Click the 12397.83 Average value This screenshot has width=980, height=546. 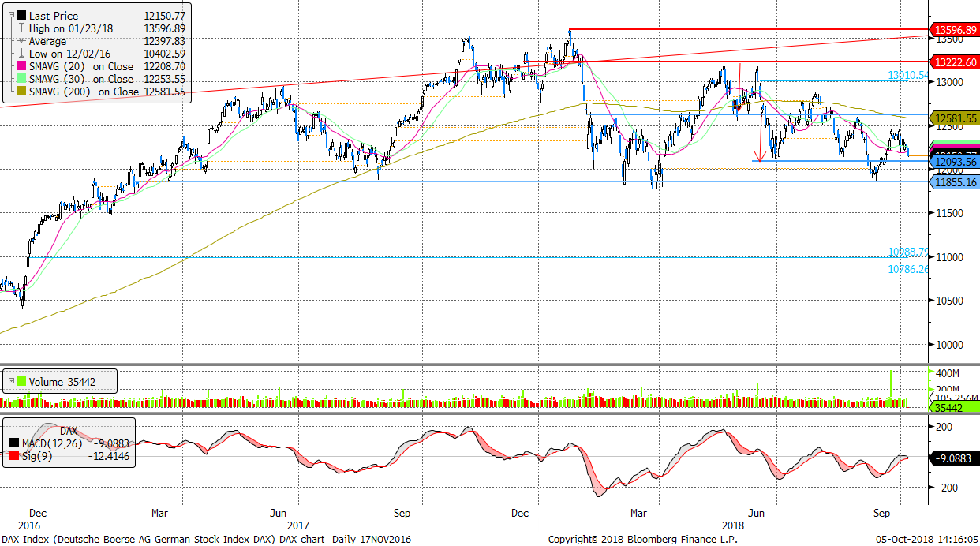(163, 41)
